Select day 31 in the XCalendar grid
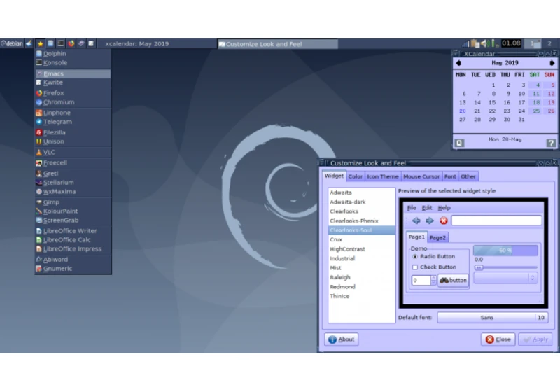Viewport: 560px width, 392px height. click(521, 120)
